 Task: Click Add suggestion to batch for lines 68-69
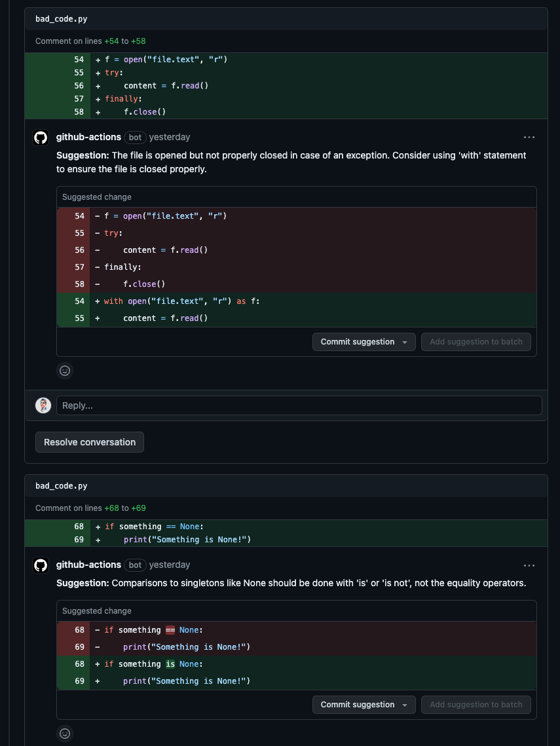point(476,705)
